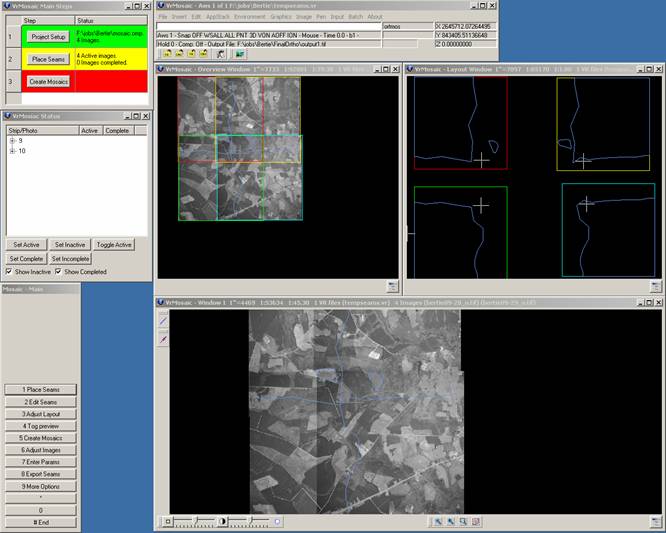Click the second yellow icon in the main toolbar
The image size is (666, 533).
[x=180, y=54]
